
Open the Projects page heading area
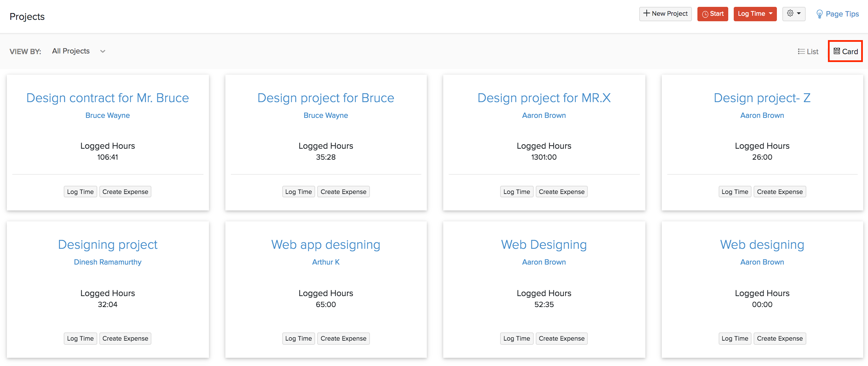27,16
